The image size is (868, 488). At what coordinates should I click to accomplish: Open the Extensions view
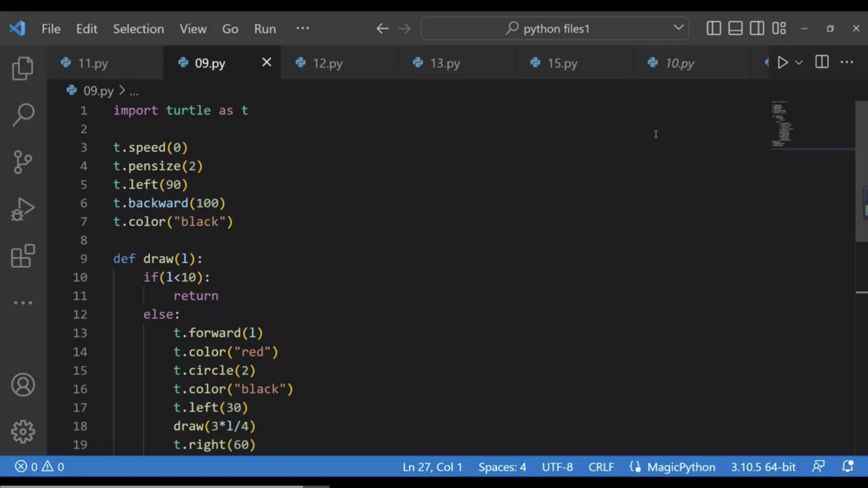(23, 256)
